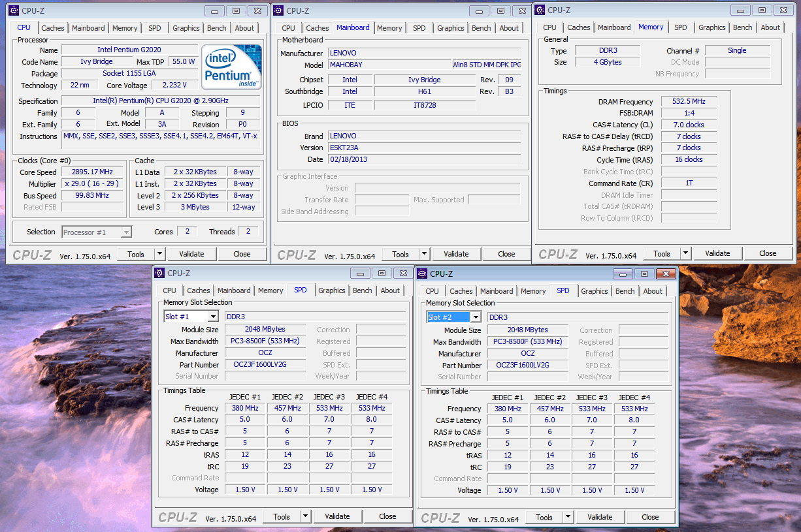Switch to SPD tab in Memory window
Viewport: 801px width, 532px height.
(681, 27)
